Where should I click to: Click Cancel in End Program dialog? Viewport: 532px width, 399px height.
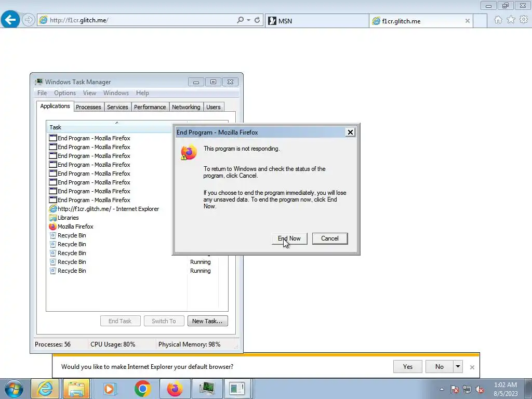coord(330,238)
